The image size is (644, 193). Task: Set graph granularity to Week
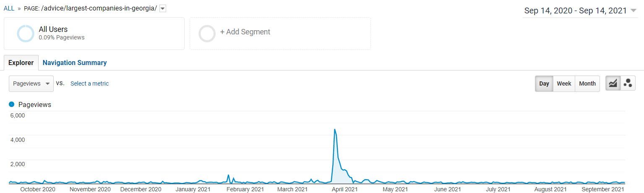tap(564, 83)
